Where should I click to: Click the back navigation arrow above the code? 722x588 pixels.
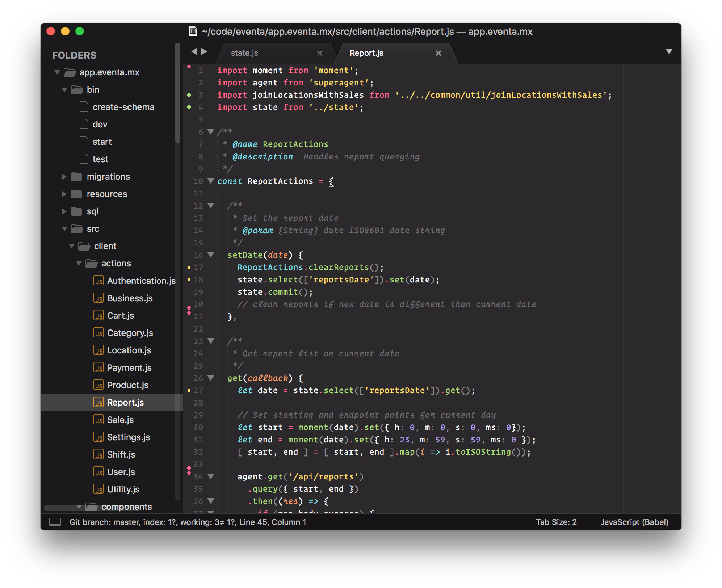194,51
